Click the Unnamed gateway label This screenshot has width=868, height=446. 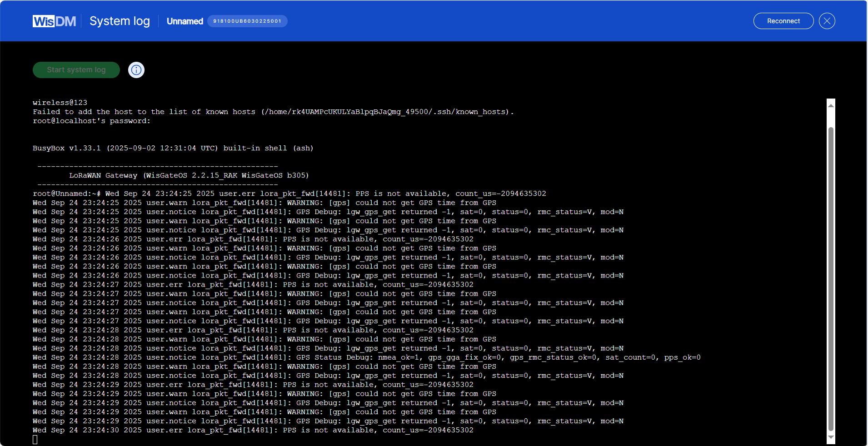[x=185, y=21]
